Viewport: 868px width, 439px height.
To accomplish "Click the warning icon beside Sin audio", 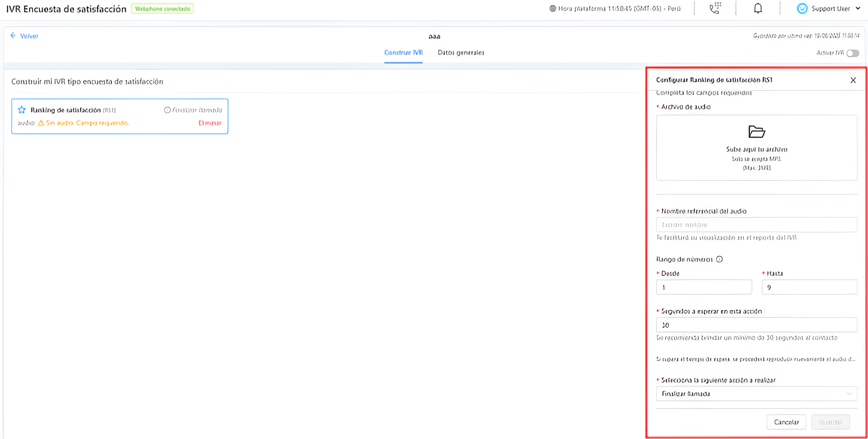I will click(41, 123).
